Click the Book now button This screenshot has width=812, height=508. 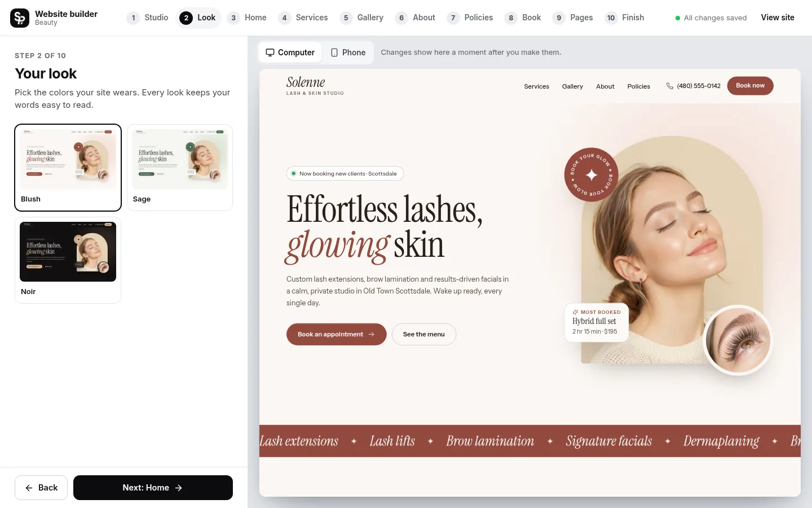(x=750, y=86)
